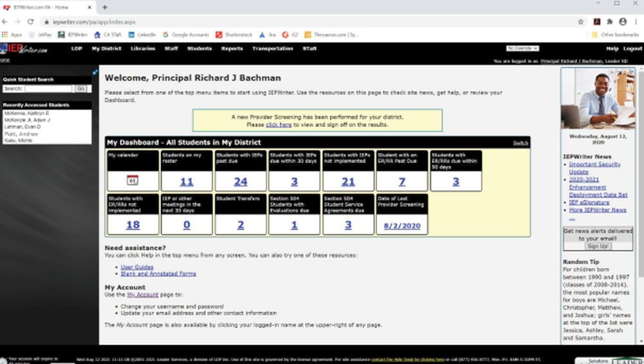Click the 'click here' Provider Screening link

pyautogui.click(x=278, y=124)
